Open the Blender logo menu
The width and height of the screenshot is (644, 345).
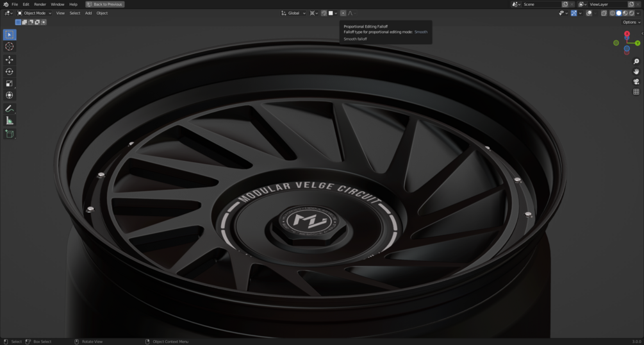[6, 4]
